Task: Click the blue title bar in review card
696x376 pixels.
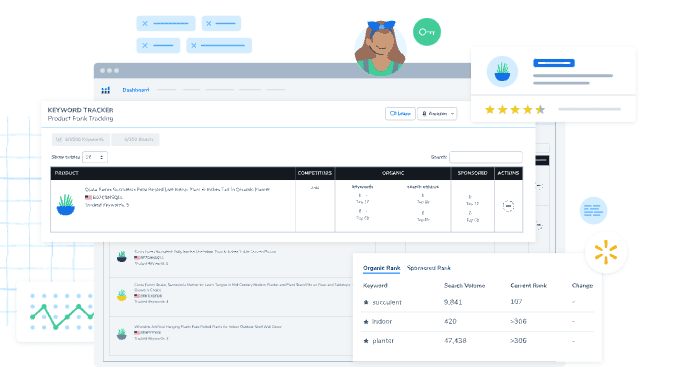Action: click(554, 63)
